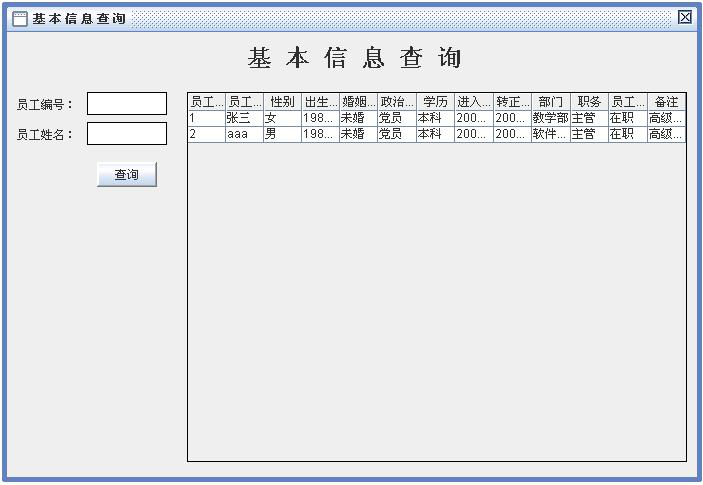Image resolution: width=703 pixels, height=485 pixels.
Task: Select the 女 gender cell
Action: point(282,118)
